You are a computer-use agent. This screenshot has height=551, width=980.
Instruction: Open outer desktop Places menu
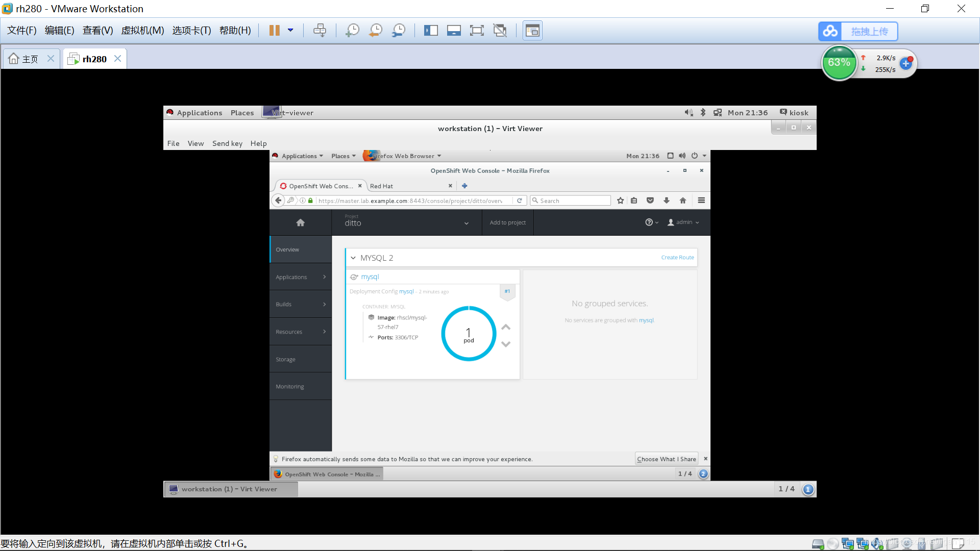pyautogui.click(x=242, y=113)
